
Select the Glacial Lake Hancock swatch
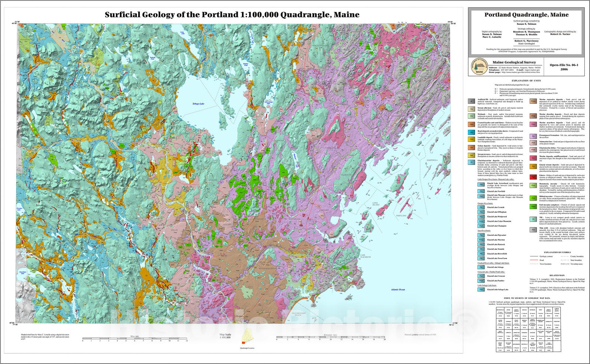pyautogui.click(x=481, y=245)
